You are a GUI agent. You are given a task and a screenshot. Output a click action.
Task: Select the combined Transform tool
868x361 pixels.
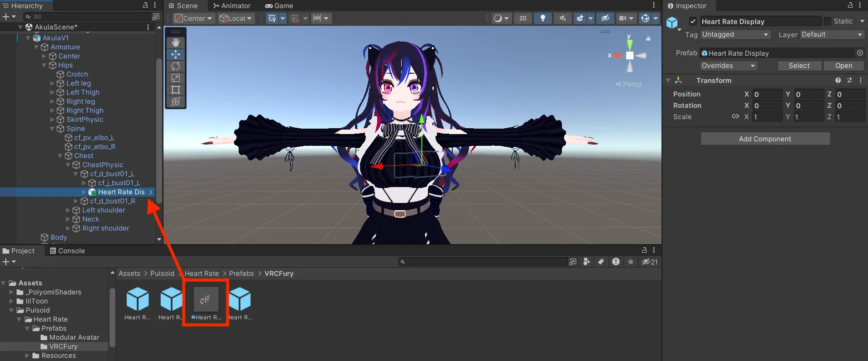pos(176,101)
